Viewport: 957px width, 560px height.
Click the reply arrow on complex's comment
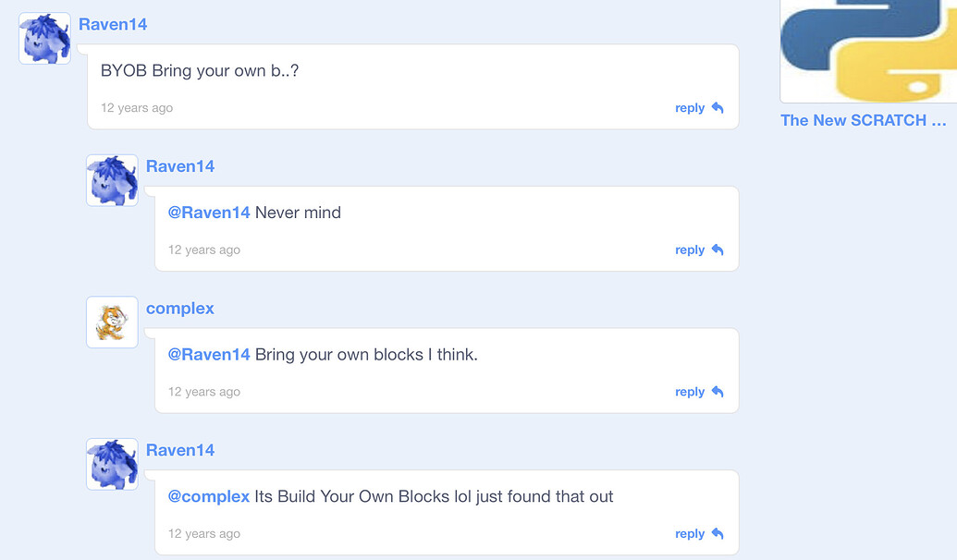(x=719, y=391)
